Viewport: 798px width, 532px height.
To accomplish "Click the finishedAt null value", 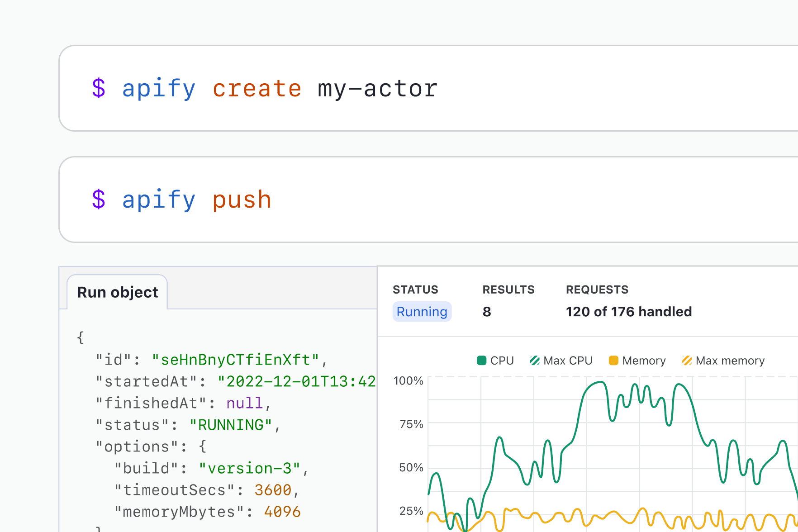I will pyautogui.click(x=244, y=403).
